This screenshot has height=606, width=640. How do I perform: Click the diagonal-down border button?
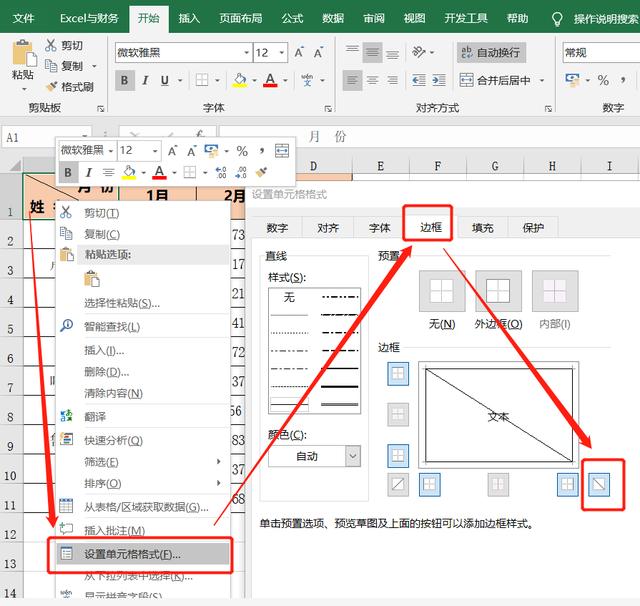[x=599, y=484]
